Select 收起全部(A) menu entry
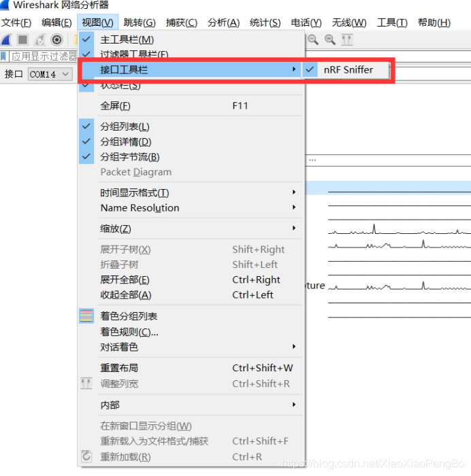The height and width of the screenshot is (476, 471). 192,294
